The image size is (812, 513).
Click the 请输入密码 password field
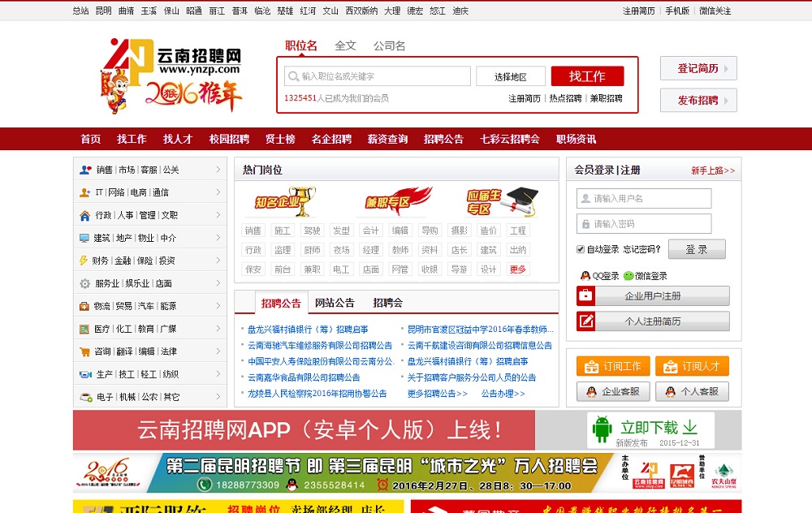coord(644,224)
